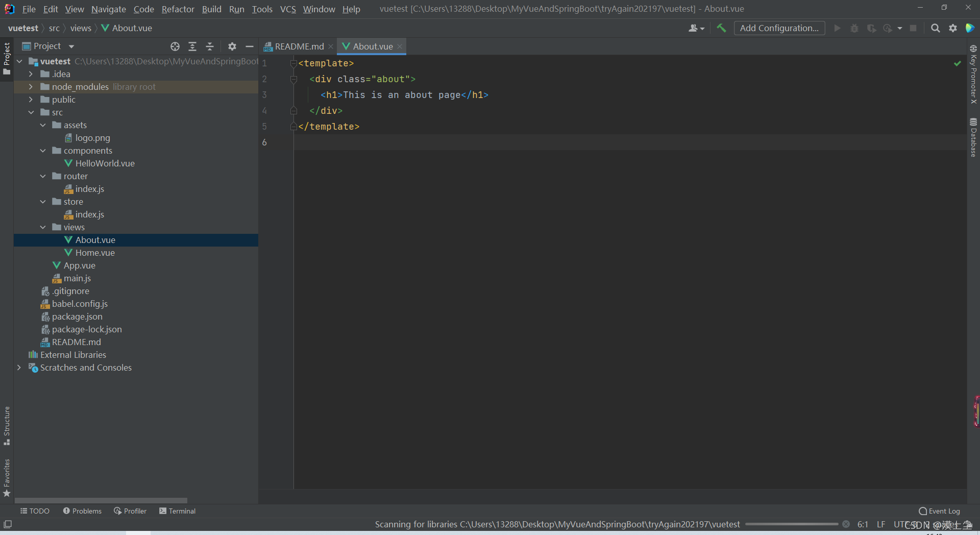980x535 pixels.
Task: Close the README.md editor tab
Action: [331, 46]
